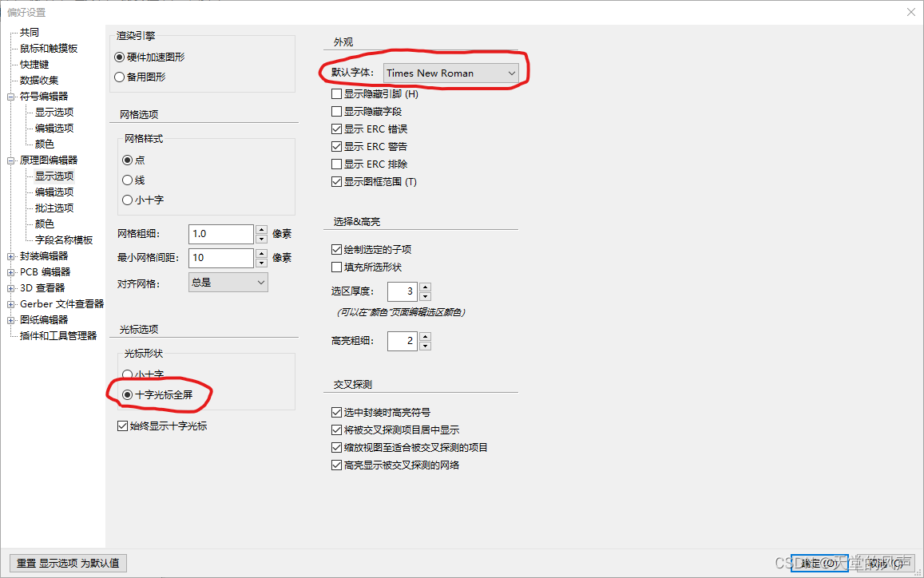Open 插件和工具管理器 page
The width and height of the screenshot is (924, 578).
coord(58,336)
